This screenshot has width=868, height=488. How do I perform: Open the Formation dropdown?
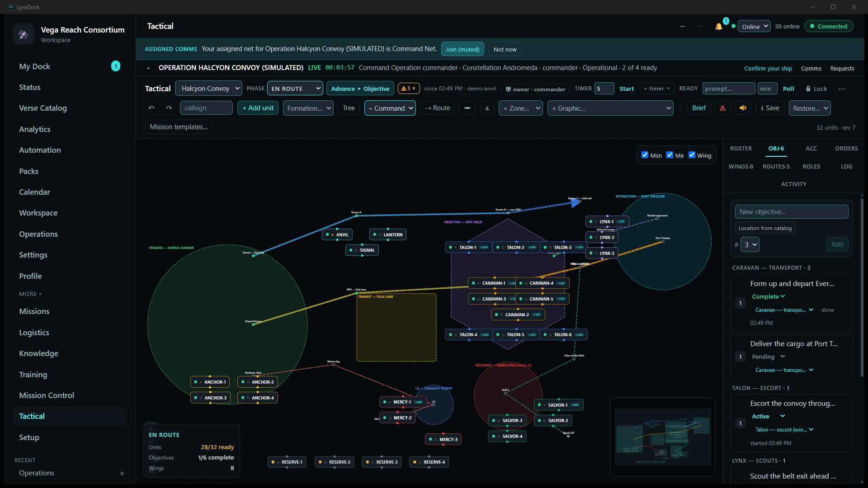(x=308, y=108)
